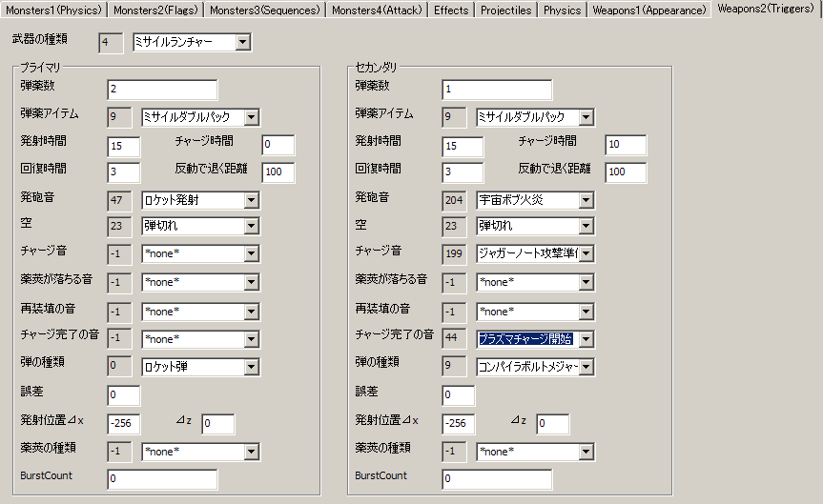Click secondary 発射時間 field
This screenshot has width=823, height=504.
pyautogui.click(x=462, y=147)
